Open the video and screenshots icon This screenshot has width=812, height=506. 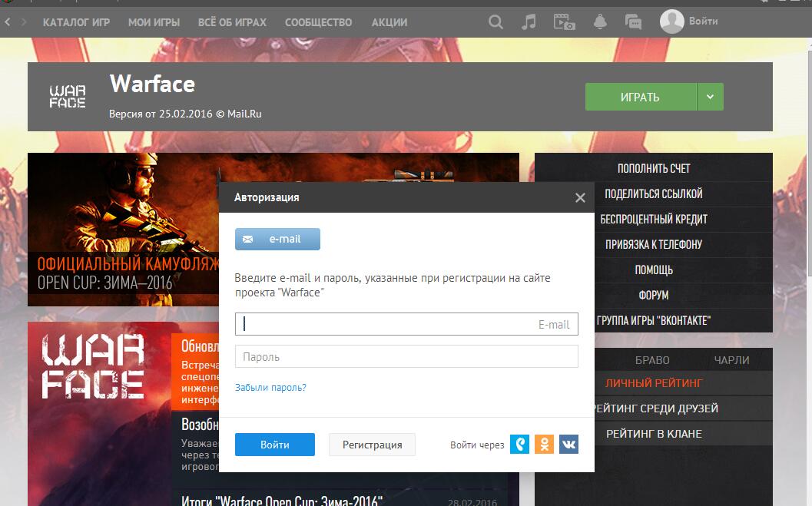pyautogui.click(x=565, y=22)
